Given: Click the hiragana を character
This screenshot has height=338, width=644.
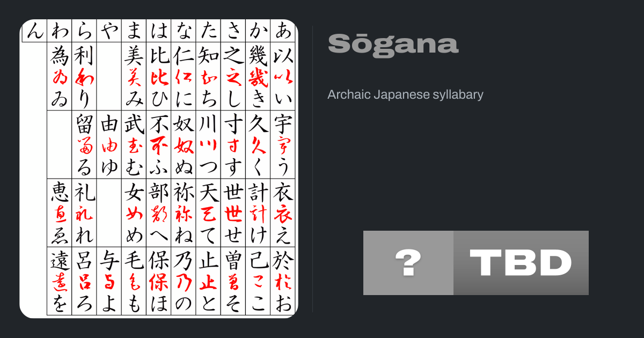Looking at the screenshot, I should (60, 304).
